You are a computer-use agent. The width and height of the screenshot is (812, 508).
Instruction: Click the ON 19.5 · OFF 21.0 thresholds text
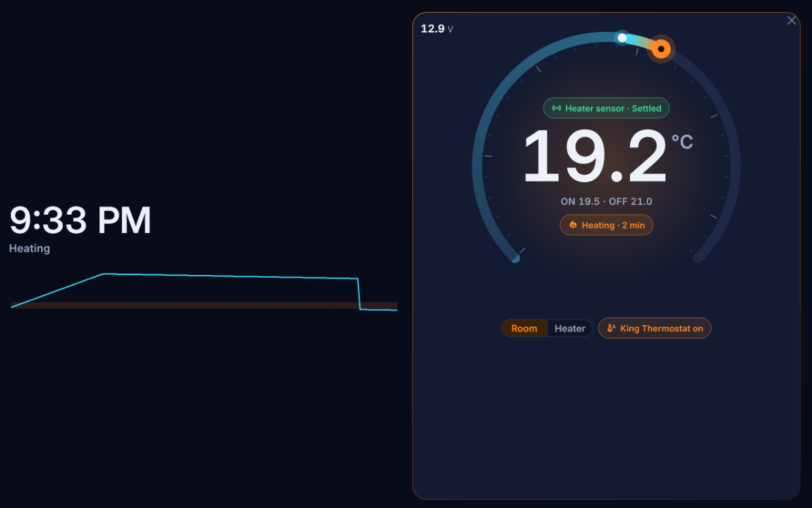[x=606, y=201]
